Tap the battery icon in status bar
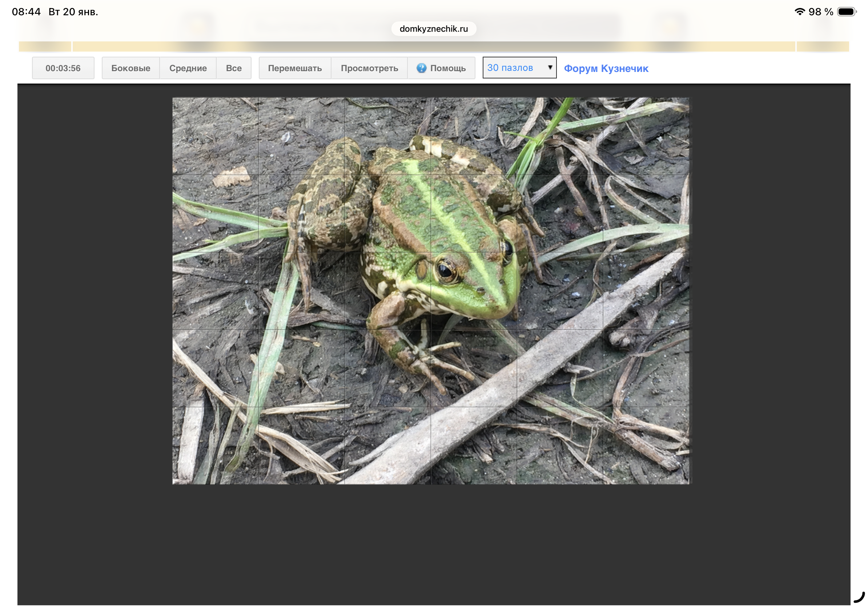Viewport: 868px width, 606px height. [846, 12]
